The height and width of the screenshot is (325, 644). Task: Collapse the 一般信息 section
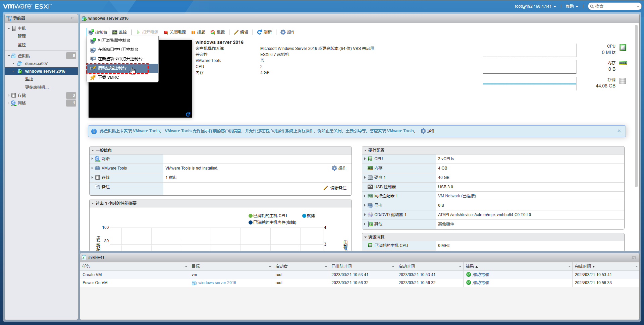click(x=93, y=150)
